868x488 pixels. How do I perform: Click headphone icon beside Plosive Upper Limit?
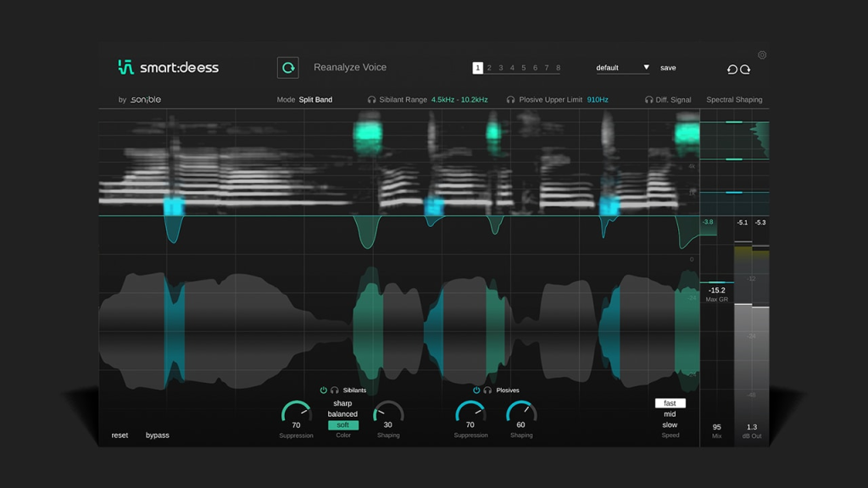(510, 100)
